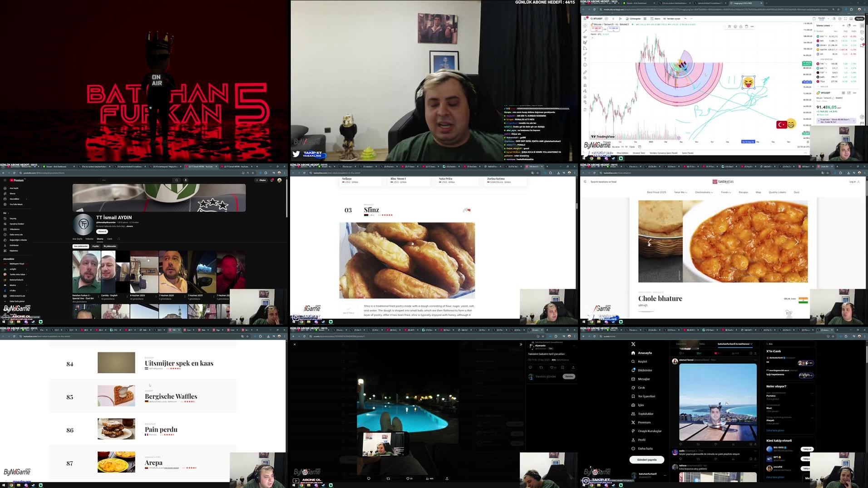Open Mesajlar in the X sidebar
Screen dimensions: 868x488
coord(640,379)
